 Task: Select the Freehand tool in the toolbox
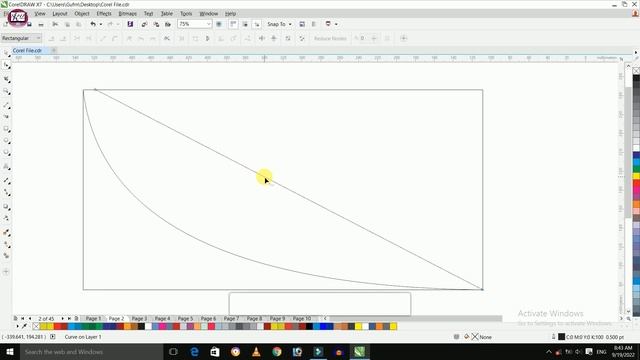(7, 105)
